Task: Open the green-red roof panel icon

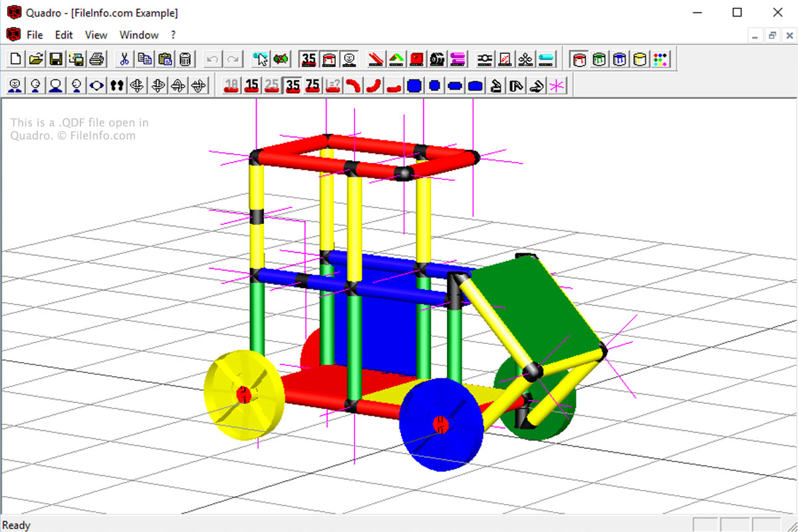Action: [397, 59]
